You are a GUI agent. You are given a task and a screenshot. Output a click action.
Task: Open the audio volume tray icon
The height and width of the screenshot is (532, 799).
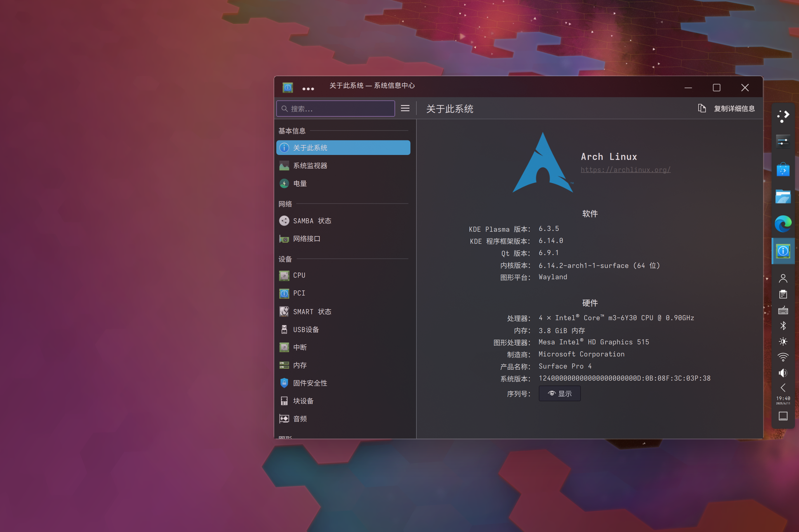pos(783,373)
